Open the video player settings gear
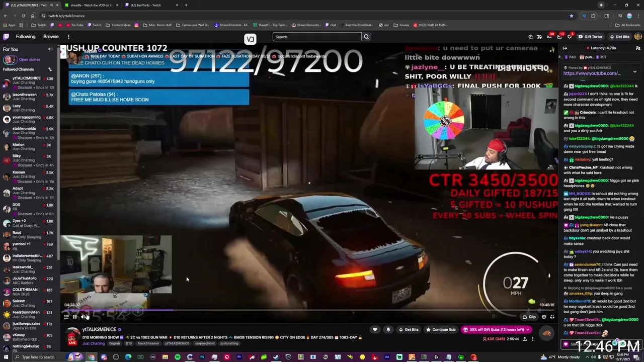 click(544, 317)
